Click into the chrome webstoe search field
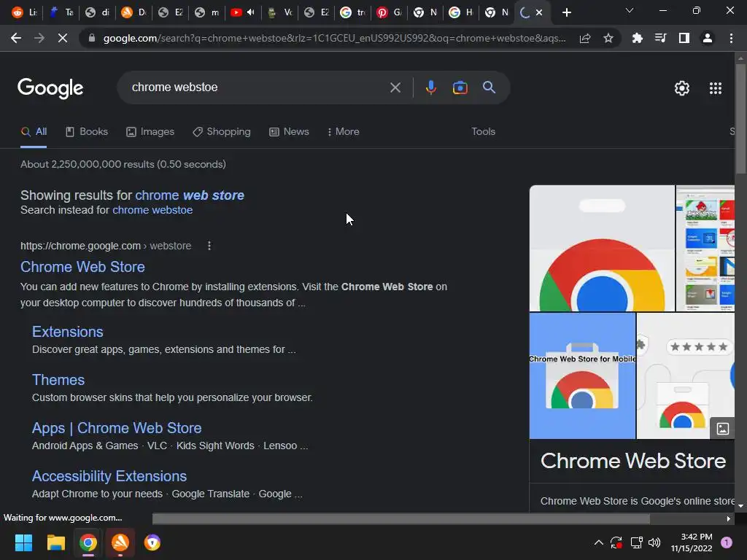The width and height of the screenshot is (747, 560). tap(258, 87)
